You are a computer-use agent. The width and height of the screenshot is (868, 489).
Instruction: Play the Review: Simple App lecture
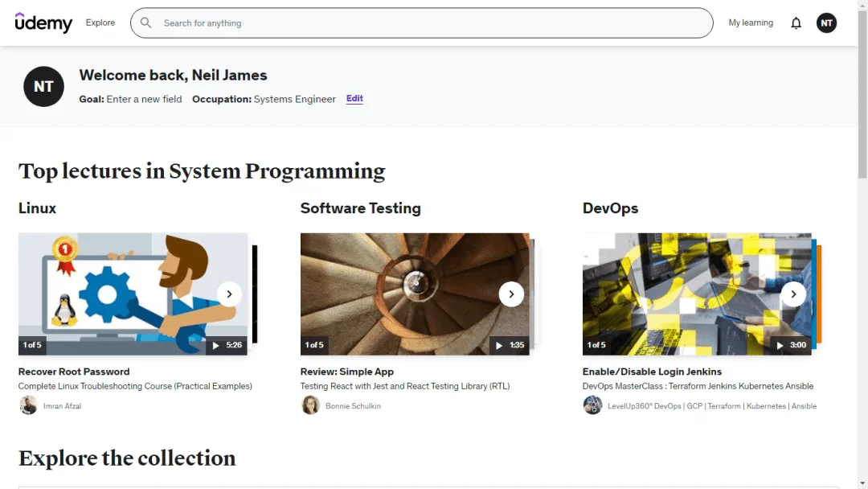415,294
